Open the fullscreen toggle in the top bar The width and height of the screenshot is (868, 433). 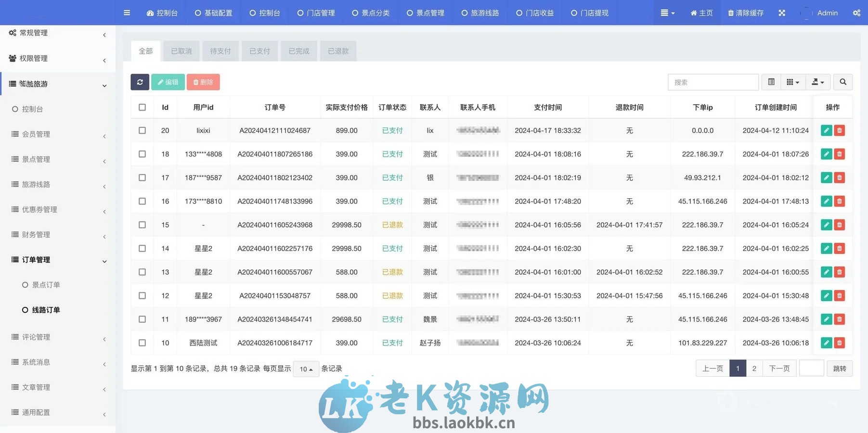(781, 13)
